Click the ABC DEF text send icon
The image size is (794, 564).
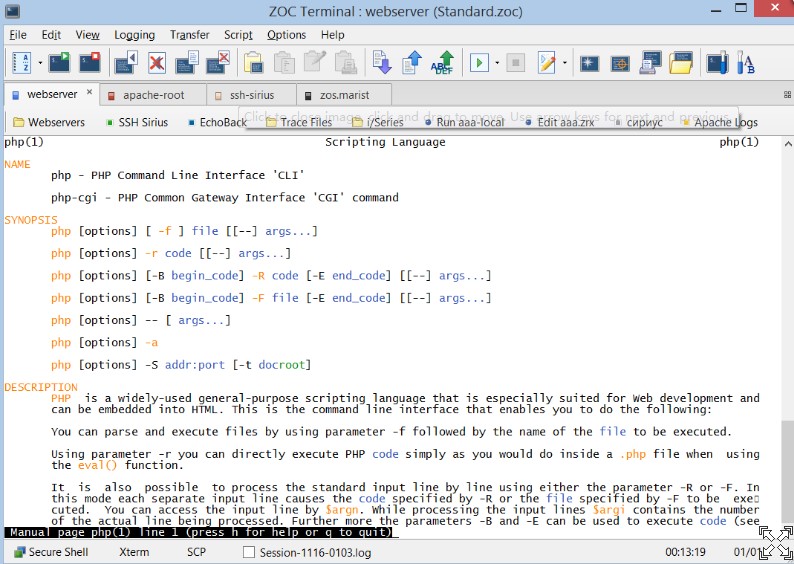pyautogui.click(x=442, y=63)
